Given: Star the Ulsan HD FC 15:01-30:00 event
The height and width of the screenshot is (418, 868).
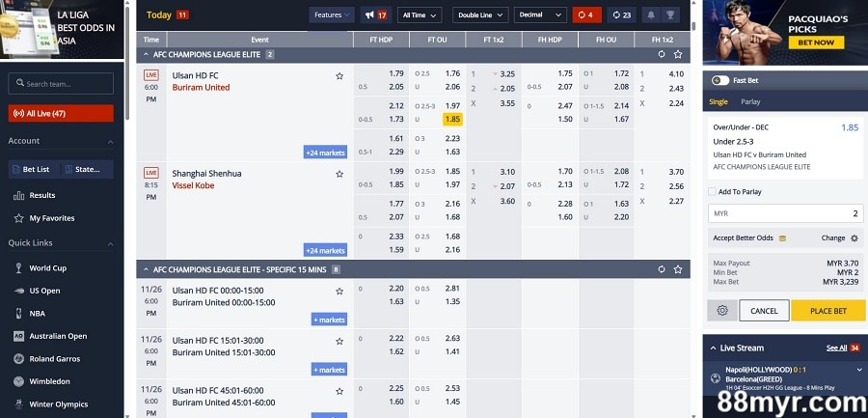Looking at the screenshot, I should point(339,341).
